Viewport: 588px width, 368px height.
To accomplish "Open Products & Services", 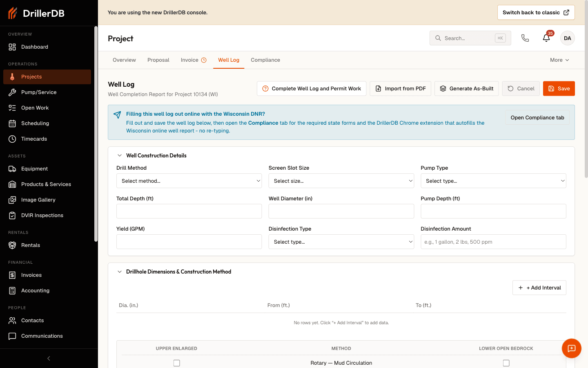I will [47, 184].
